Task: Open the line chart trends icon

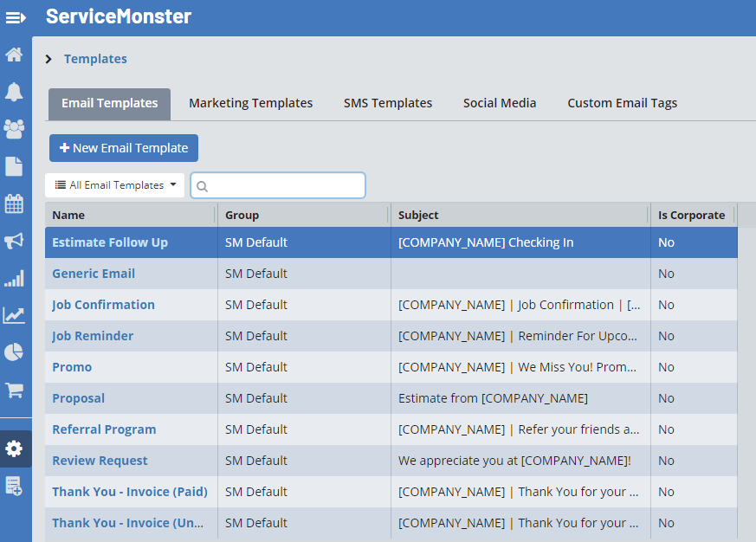Action: (x=15, y=315)
